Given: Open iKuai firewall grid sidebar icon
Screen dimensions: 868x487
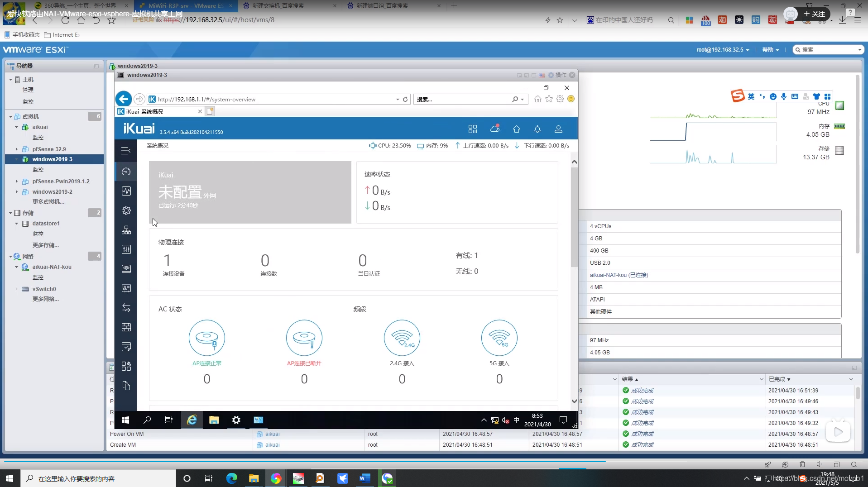Looking at the screenshot, I should (126, 327).
